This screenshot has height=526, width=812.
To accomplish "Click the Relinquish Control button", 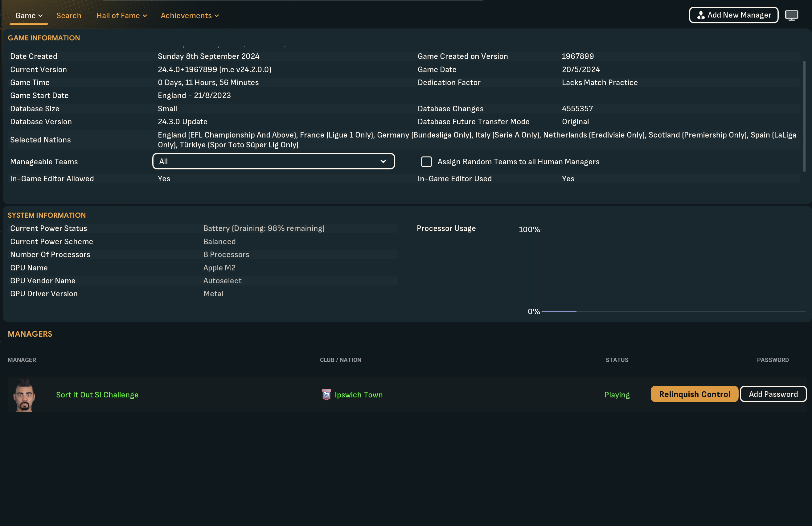I will click(x=694, y=394).
